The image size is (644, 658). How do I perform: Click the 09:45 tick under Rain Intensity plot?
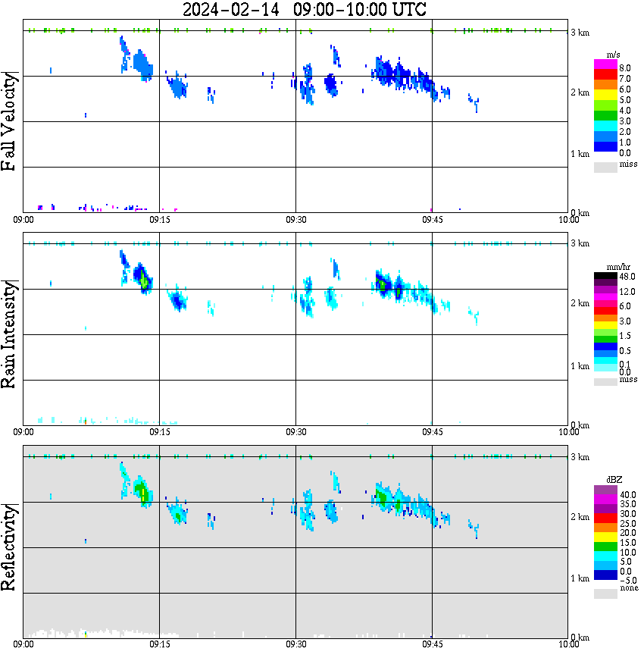[432, 432]
